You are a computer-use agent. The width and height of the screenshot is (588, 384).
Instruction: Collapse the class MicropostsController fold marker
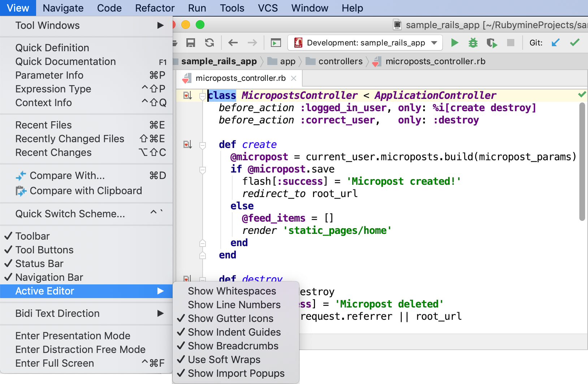[203, 96]
